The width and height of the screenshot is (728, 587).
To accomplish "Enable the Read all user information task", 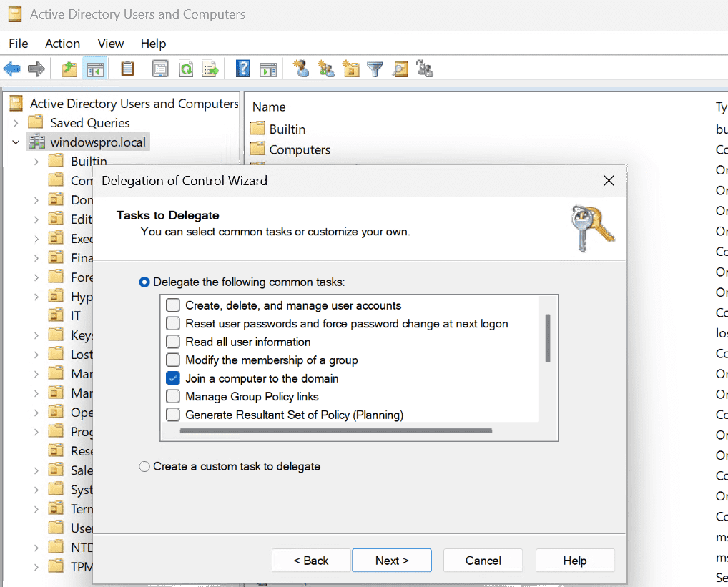I will (x=172, y=342).
